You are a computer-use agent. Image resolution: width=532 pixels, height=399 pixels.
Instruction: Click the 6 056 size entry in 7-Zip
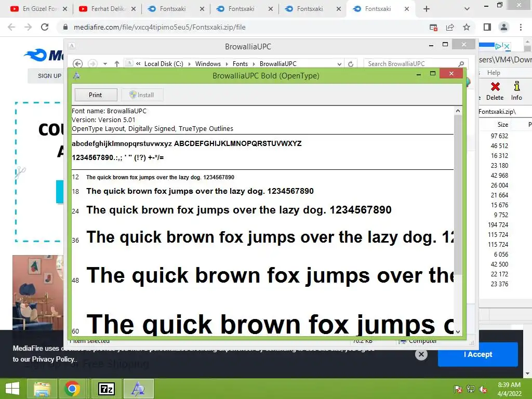click(501, 255)
